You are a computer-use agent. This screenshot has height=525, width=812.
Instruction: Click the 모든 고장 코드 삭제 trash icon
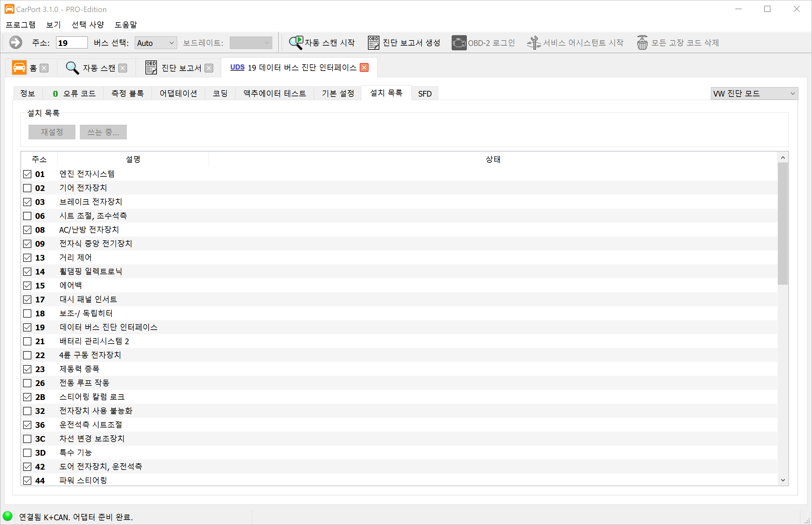(x=642, y=43)
